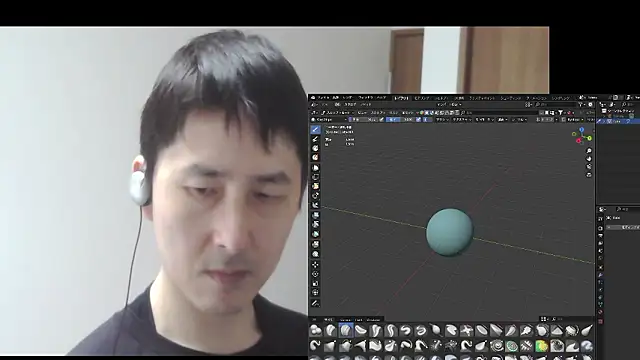Open the ストローク settings popover
Image resolution: width=640 pixels, height=360 pixels.
484,120
